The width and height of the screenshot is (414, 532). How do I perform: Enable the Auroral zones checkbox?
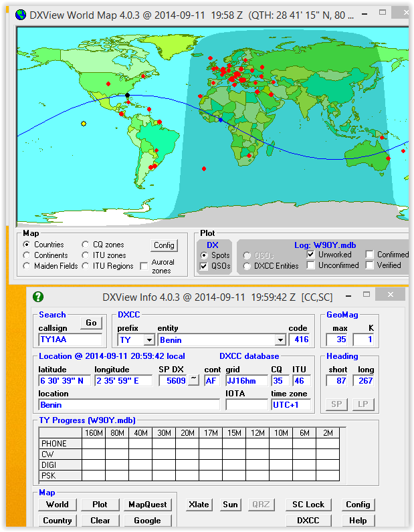[x=144, y=267]
